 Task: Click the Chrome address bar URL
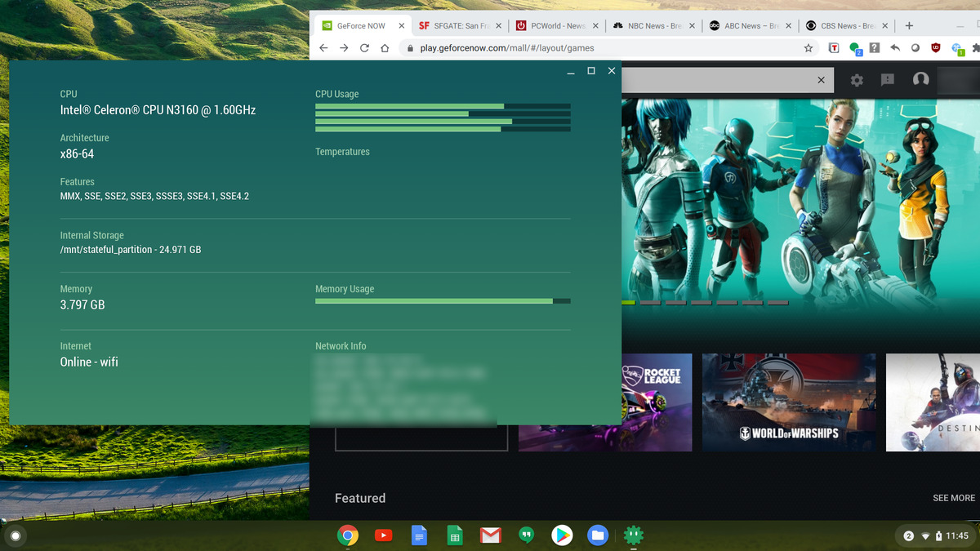506,48
